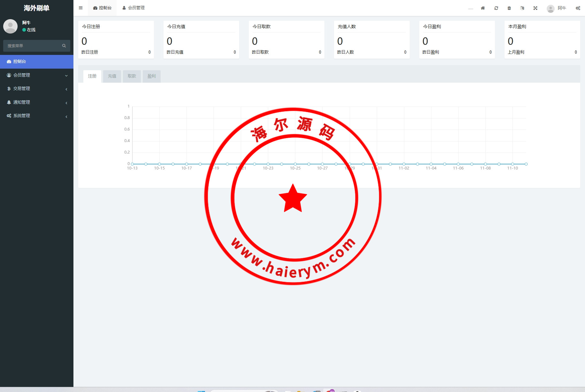This screenshot has width=585, height=392.
Task: Switch chart to the 取款 tab
Action: pyautogui.click(x=132, y=76)
